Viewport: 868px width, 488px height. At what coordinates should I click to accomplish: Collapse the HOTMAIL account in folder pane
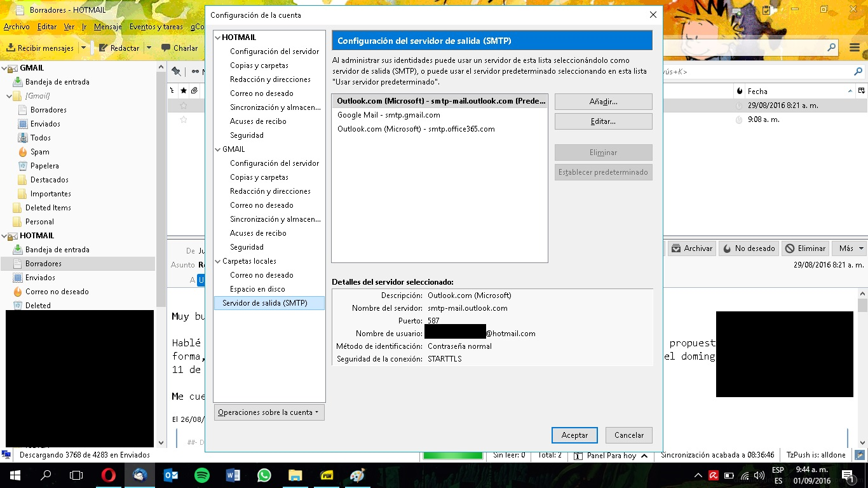[x=4, y=236]
